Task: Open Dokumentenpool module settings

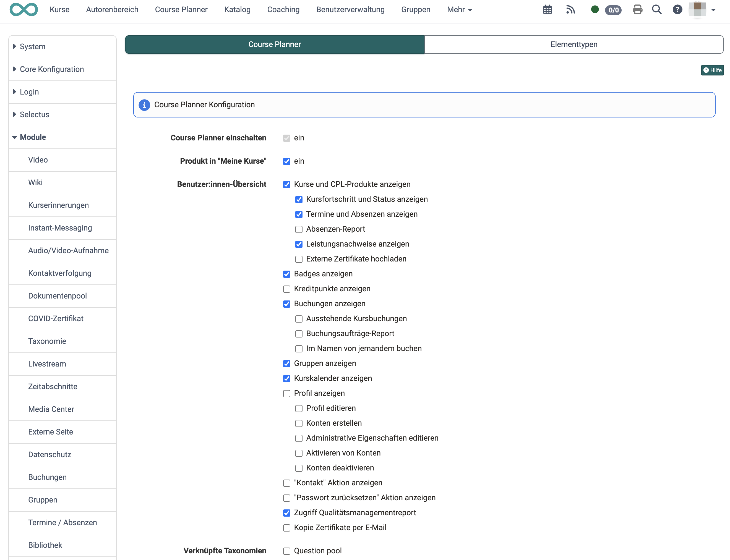Action: [62, 296]
